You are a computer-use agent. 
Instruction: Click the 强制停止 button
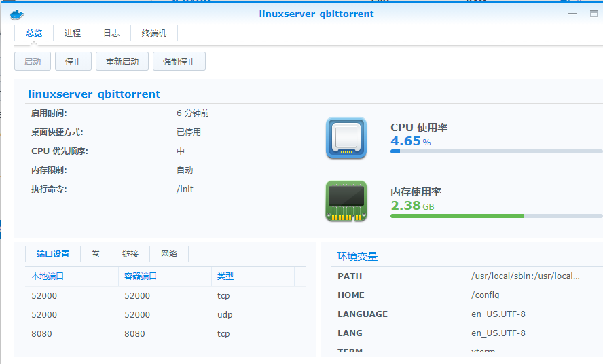(x=179, y=61)
